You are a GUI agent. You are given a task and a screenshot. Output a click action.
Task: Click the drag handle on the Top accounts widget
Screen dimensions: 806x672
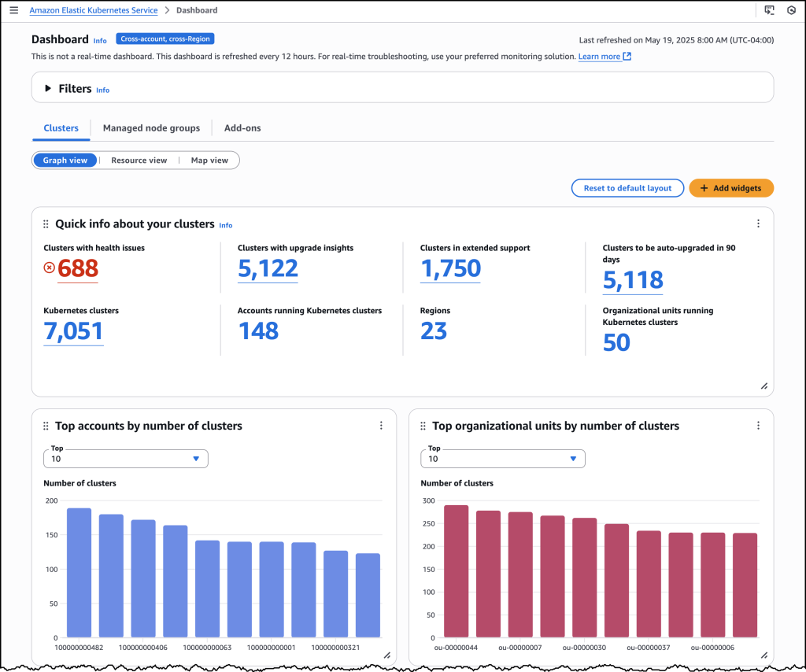[x=45, y=426]
